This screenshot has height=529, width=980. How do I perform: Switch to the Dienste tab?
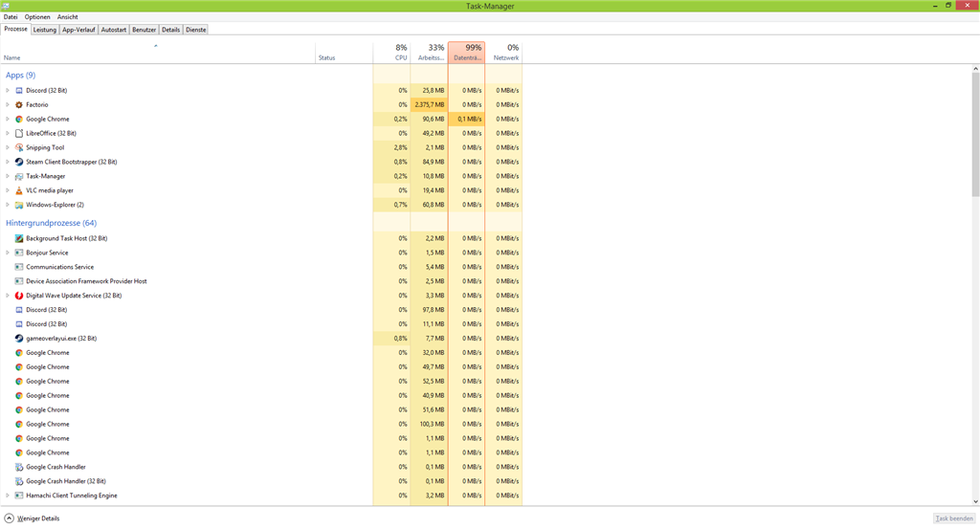click(195, 30)
